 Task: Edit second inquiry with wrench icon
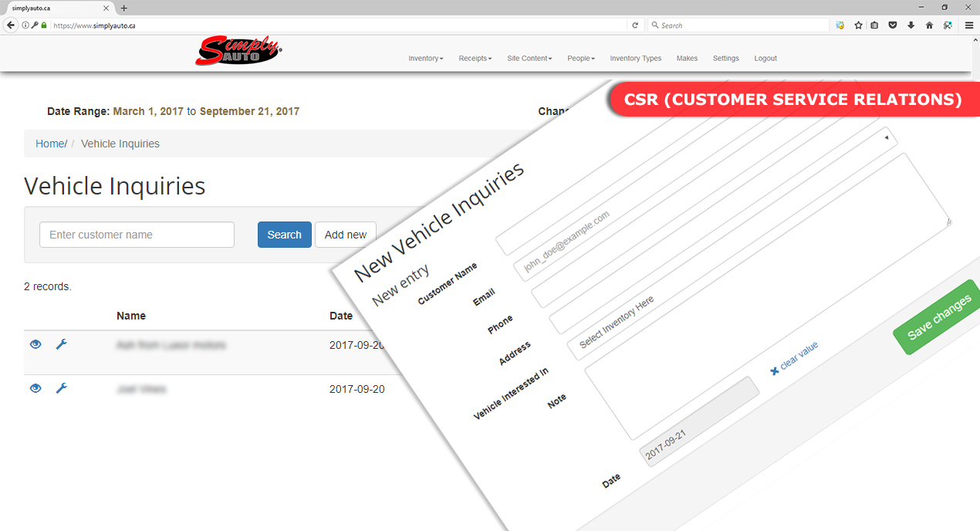pyautogui.click(x=62, y=388)
